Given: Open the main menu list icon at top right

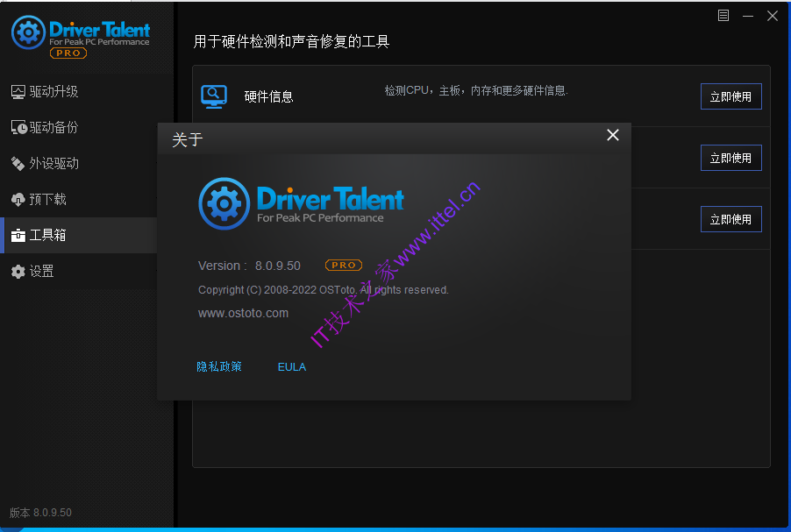Looking at the screenshot, I should (723, 16).
